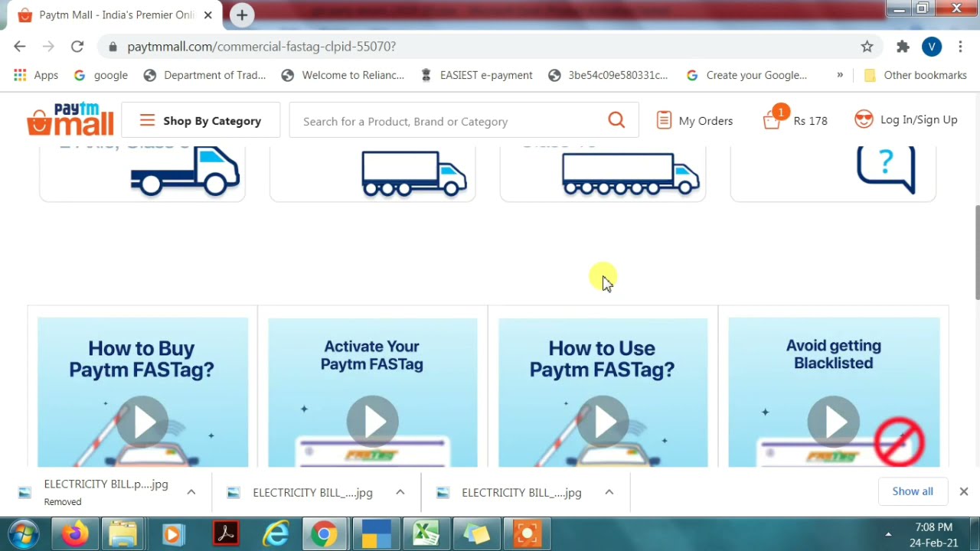Open Excel from the taskbar
Image resolution: width=980 pixels, height=551 pixels.
click(426, 533)
